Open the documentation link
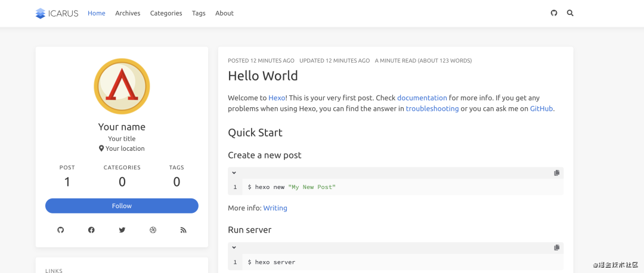644x273 pixels. pyautogui.click(x=422, y=98)
